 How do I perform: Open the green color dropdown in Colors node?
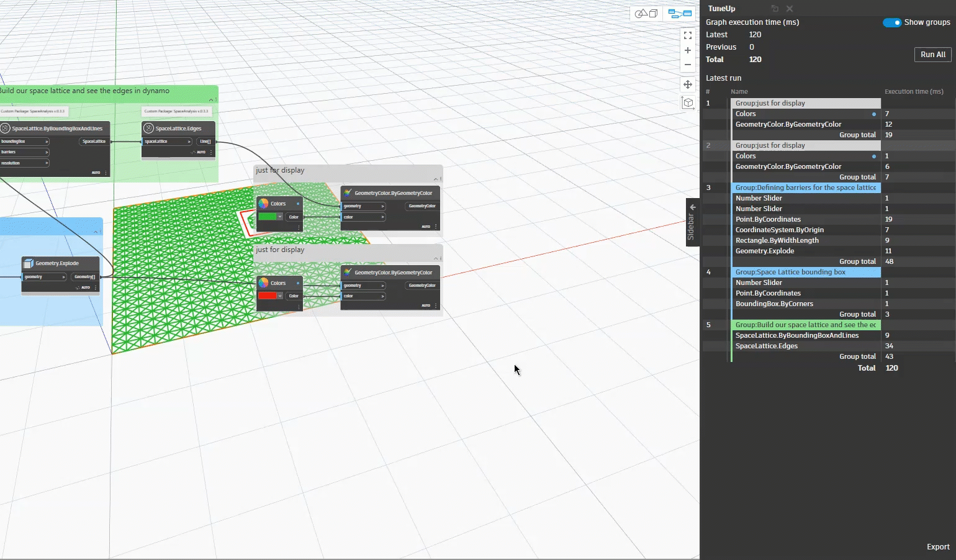(280, 217)
